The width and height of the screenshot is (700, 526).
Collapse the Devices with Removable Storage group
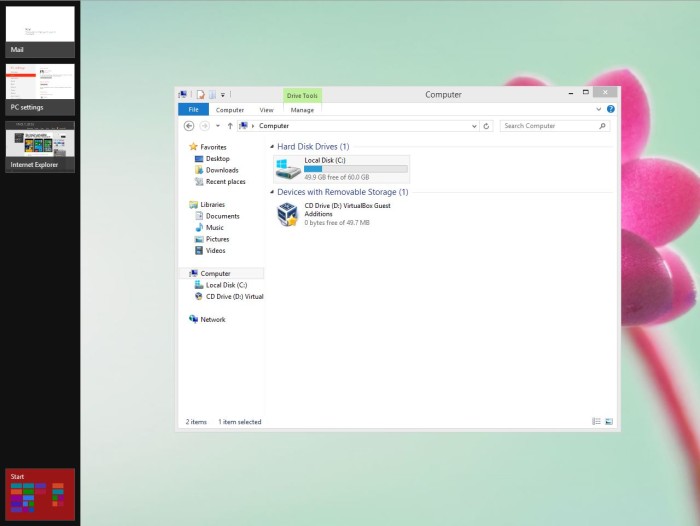[272, 192]
